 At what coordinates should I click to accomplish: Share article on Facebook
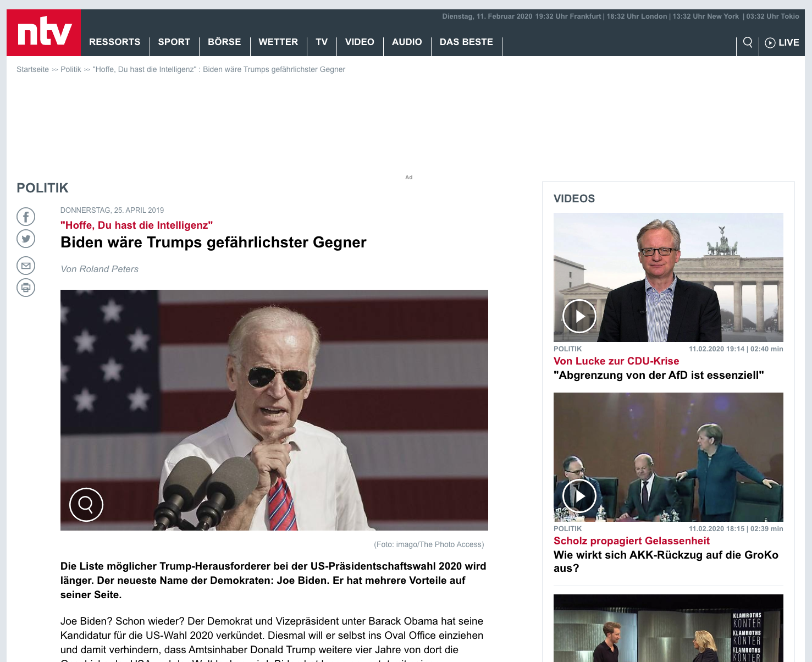[x=26, y=217]
